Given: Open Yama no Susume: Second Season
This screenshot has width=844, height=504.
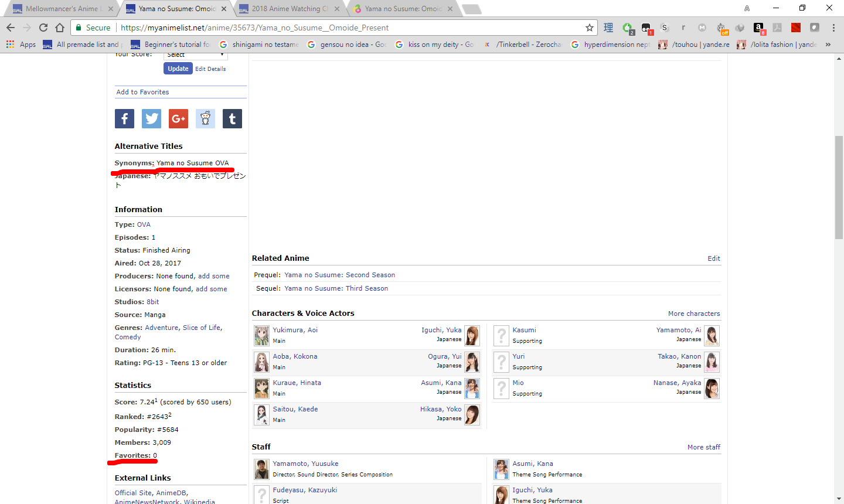Looking at the screenshot, I should point(340,275).
